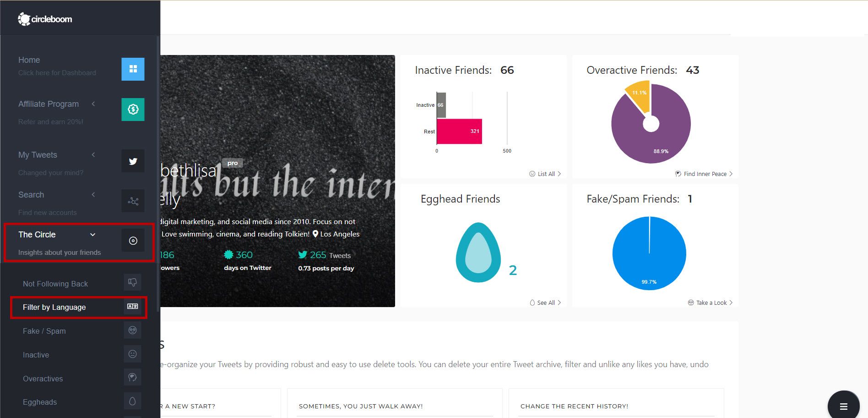Expand the Search sidebar section

point(93,194)
